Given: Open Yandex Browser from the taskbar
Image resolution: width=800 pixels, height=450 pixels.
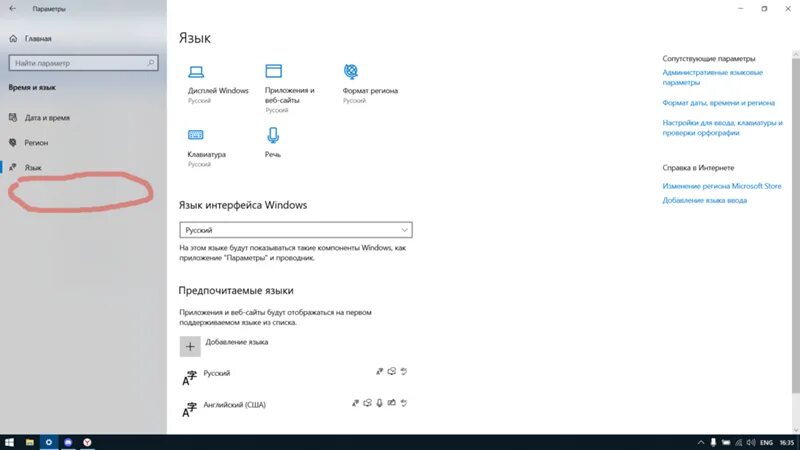Looking at the screenshot, I should click(x=87, y=442).
